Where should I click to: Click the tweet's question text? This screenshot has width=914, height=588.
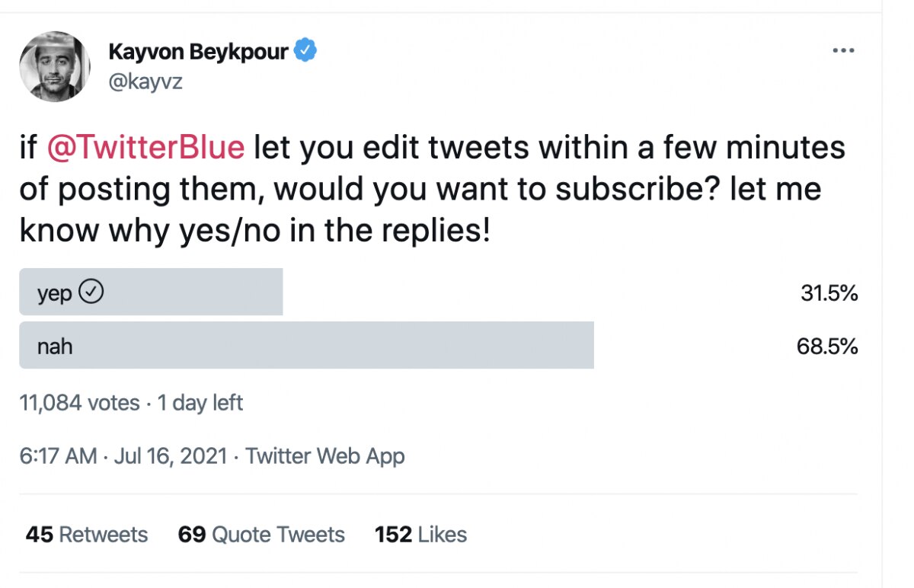(427, 189)
